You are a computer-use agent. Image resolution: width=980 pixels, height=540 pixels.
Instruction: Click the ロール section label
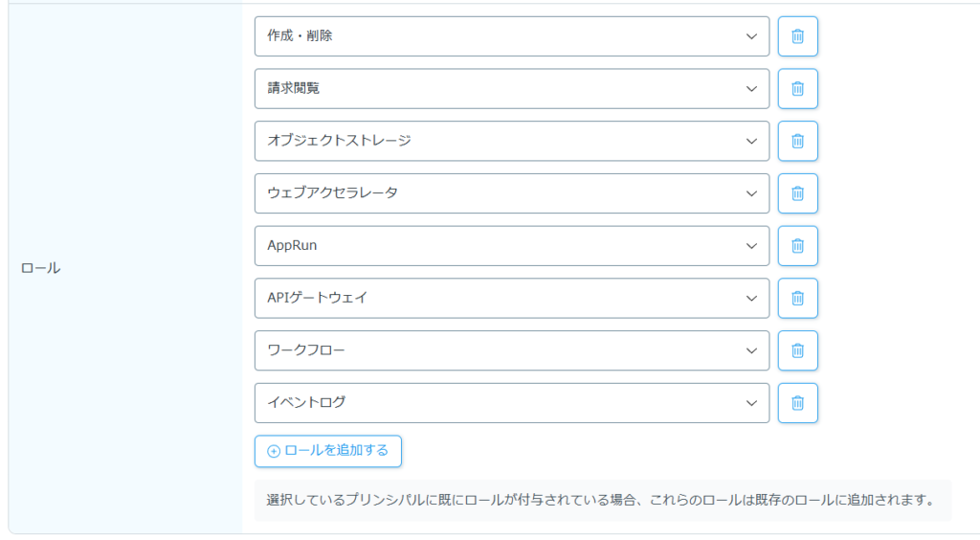click(40, 268)
